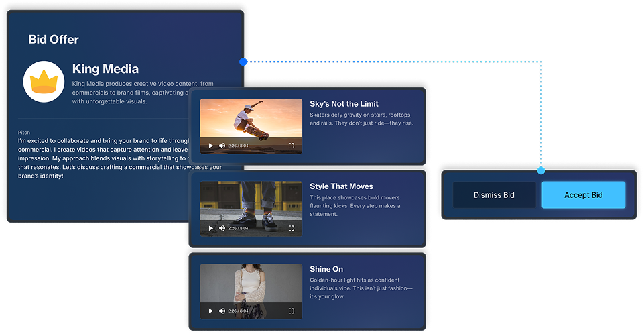Mute the skateboarder video volume
This screenshot has height=334, width=644.
[x=222, y=146]
